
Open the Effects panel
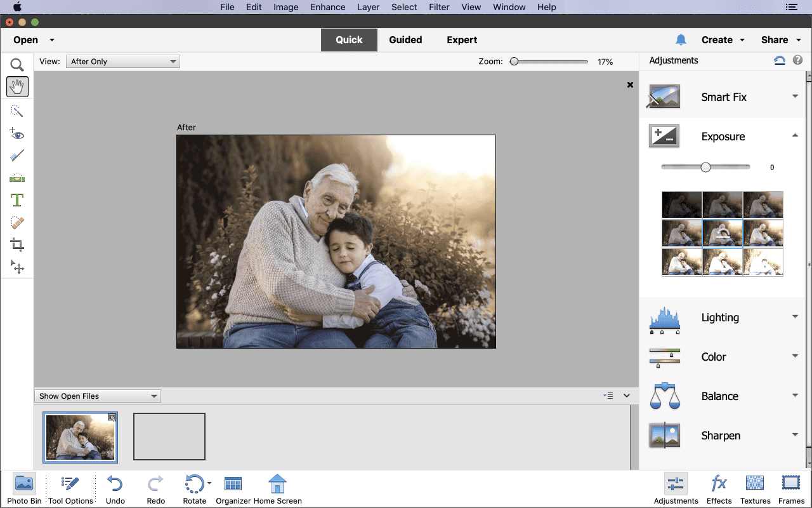pyautogui.click(x=719, y=489)
